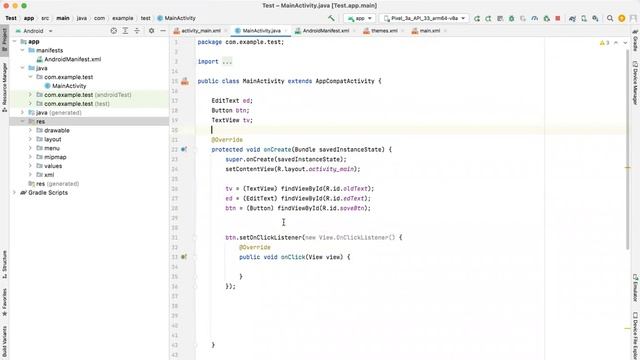Click the Expand All icon in Project panel

pyautogui.click(x=125, y=31)
